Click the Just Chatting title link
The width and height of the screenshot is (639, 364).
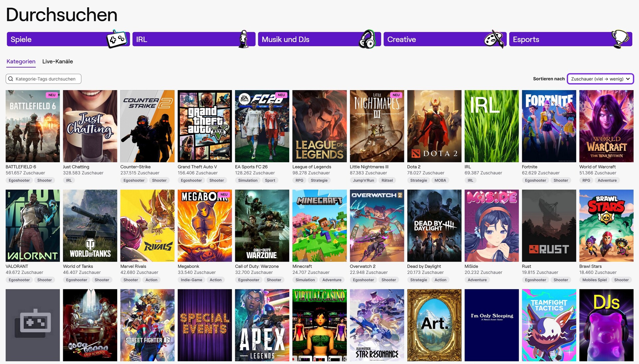[76, 167]
